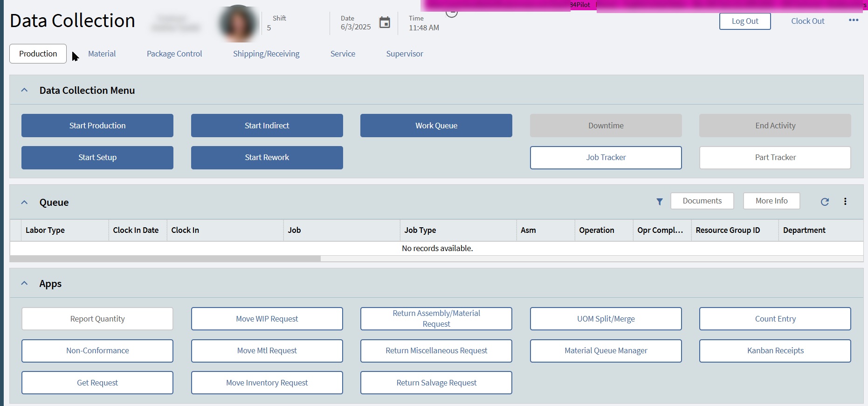Click Start Rework

[x=267, y=158]
